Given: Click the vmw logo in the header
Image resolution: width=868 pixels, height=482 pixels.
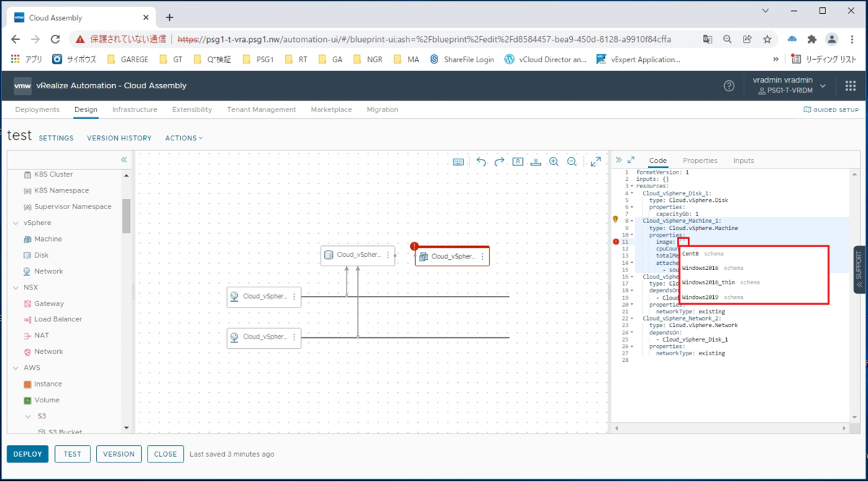Looking at the screenshot, I should tap(22, 86).
